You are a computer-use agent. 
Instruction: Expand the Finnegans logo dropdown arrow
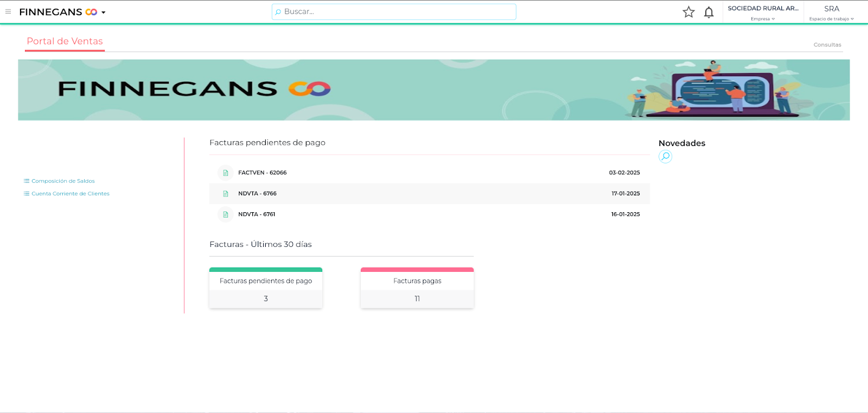[x=104, y=12]
